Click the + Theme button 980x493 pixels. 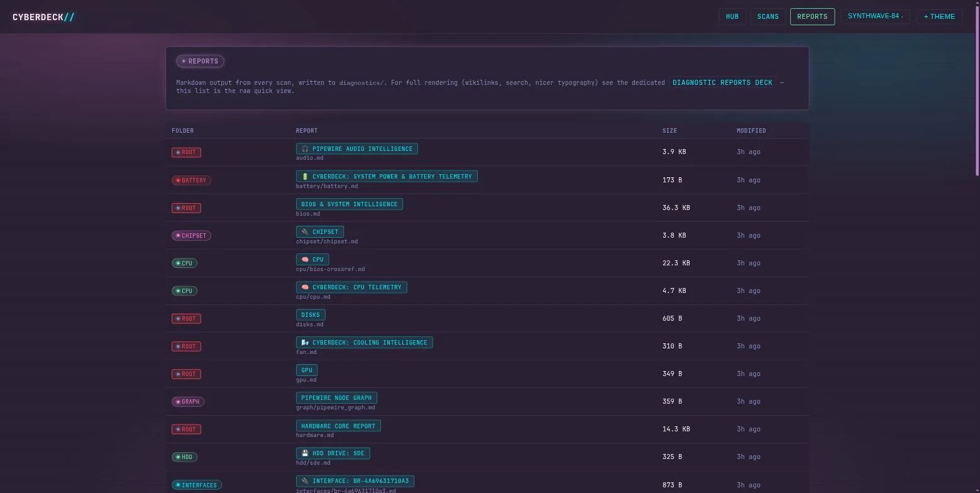coord(939,16)
